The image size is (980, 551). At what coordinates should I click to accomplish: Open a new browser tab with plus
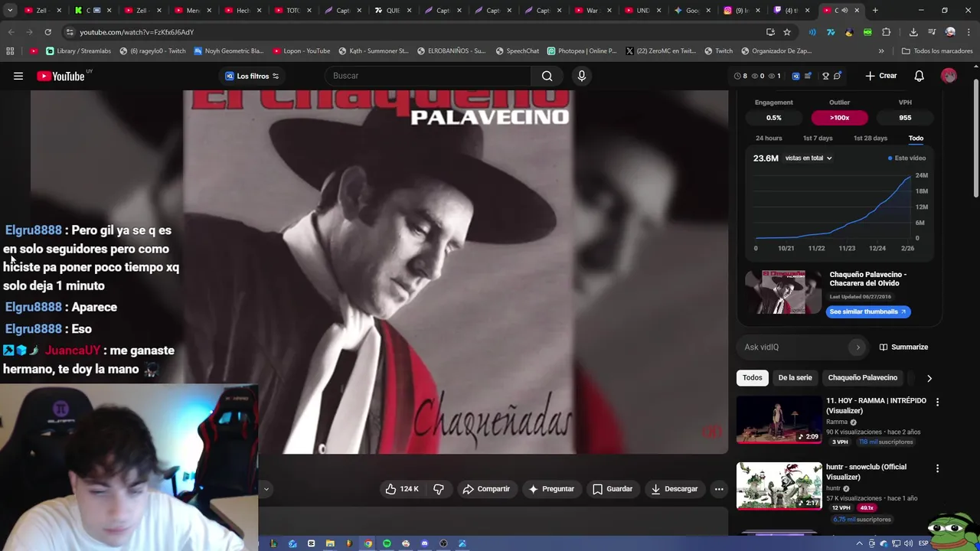[x=875, y=10]
